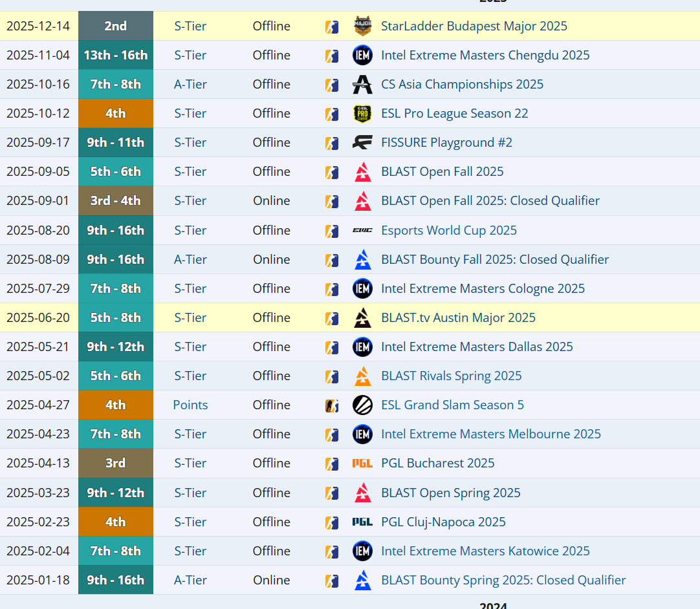Click the CS2 game icon in the StarLadder row
The width and height of the screenshot is (700, 609).
pyautogui.click(x=332, y=27)
